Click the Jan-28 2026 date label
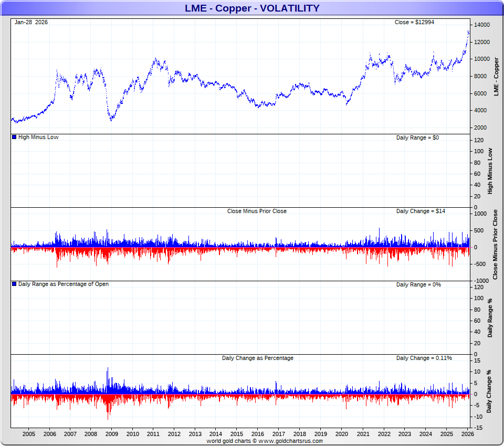 click(31, 22)
